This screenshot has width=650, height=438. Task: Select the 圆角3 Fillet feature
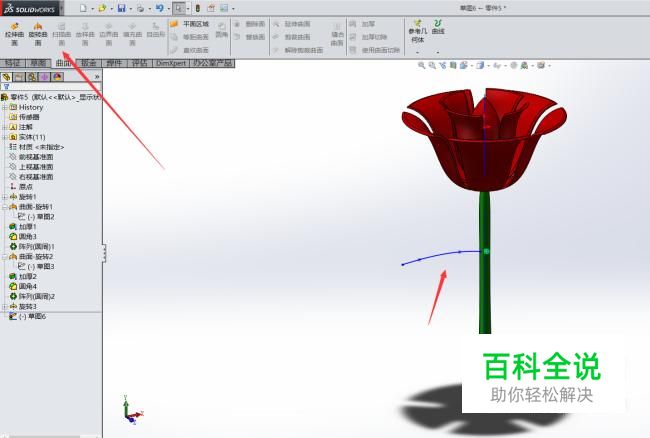(23, 237)
